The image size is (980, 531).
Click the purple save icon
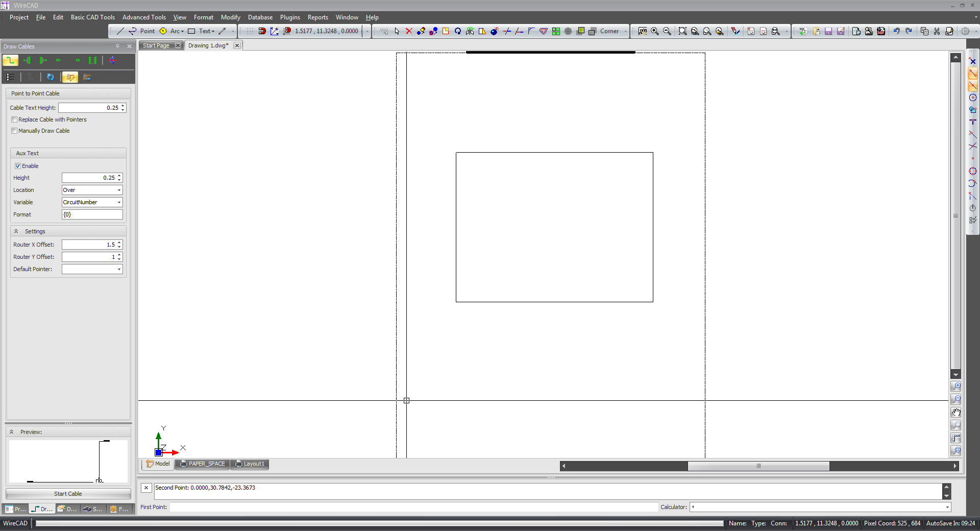[x=828, y=31]
